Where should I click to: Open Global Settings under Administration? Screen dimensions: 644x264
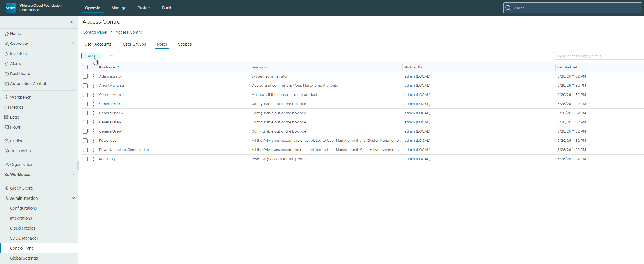pos(24,258)
